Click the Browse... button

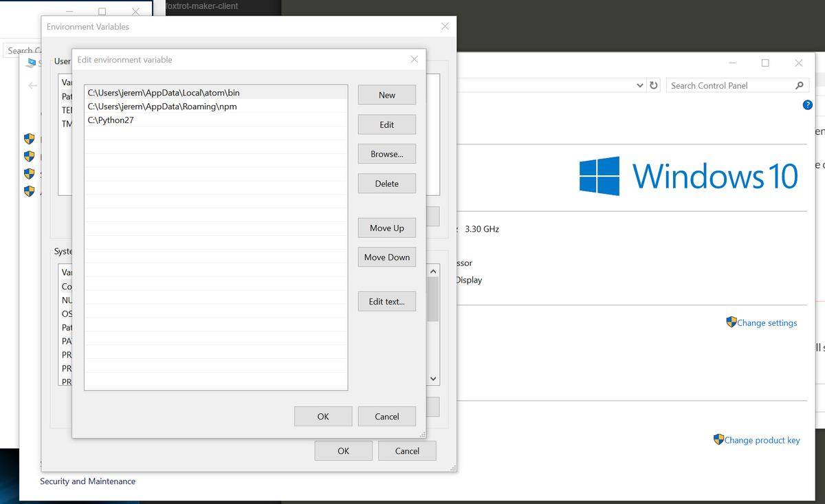click(x=386, y=154)
